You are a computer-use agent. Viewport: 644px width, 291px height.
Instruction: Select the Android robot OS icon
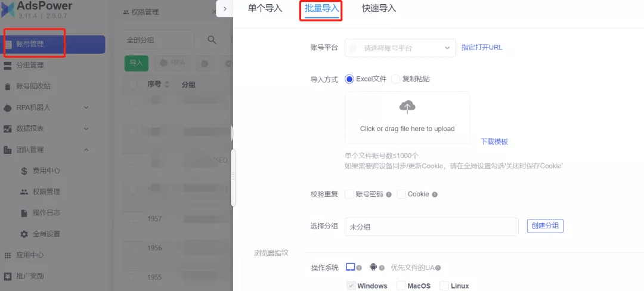tap(373, 267)
